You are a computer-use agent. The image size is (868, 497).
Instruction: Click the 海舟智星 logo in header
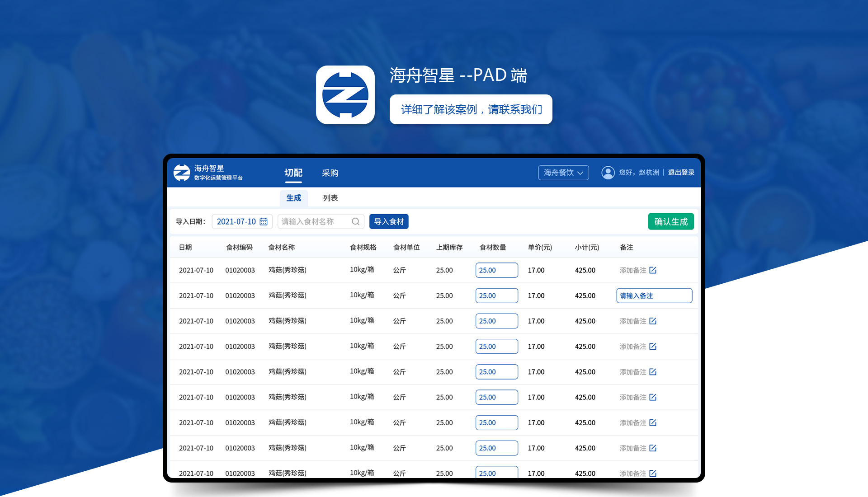[182, 173]
